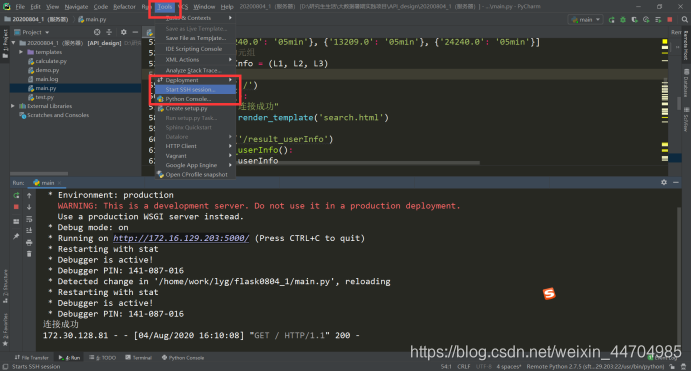Viewport: 692px width, 371px height.
Task: Run main with coverage icon
Action: pos(635,20)
